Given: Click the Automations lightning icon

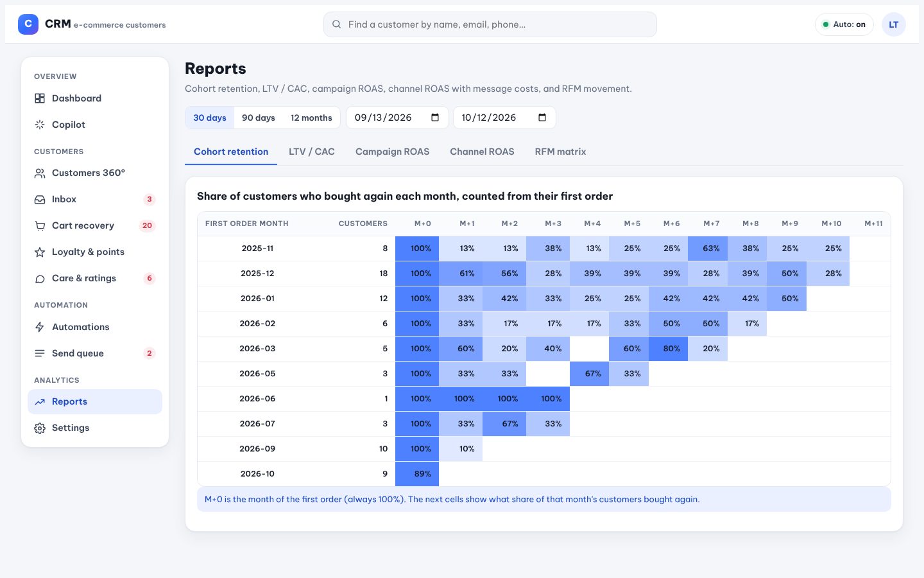Looking at the screenshot, I should (40, 327).
